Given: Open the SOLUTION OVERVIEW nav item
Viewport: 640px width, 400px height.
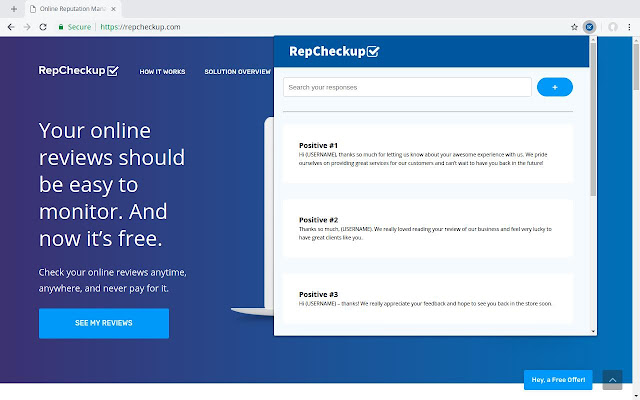Looking at the screenshot, I should click(x=238, y=72).
